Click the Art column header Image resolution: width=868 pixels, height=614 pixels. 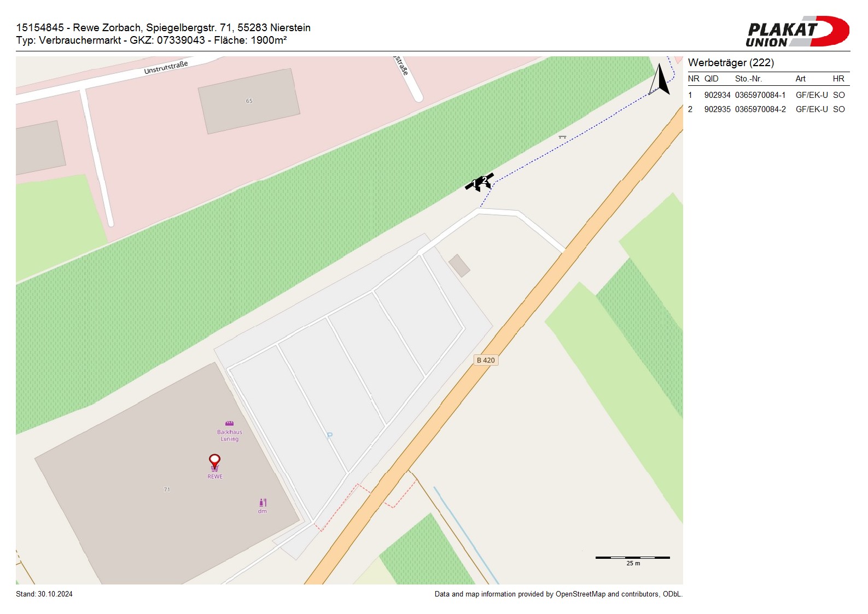[800, 79]
